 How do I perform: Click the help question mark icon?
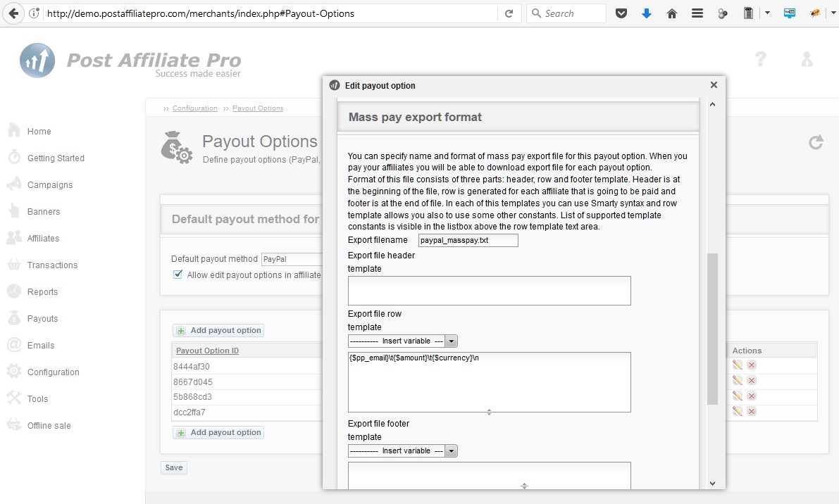click(761, 60)
